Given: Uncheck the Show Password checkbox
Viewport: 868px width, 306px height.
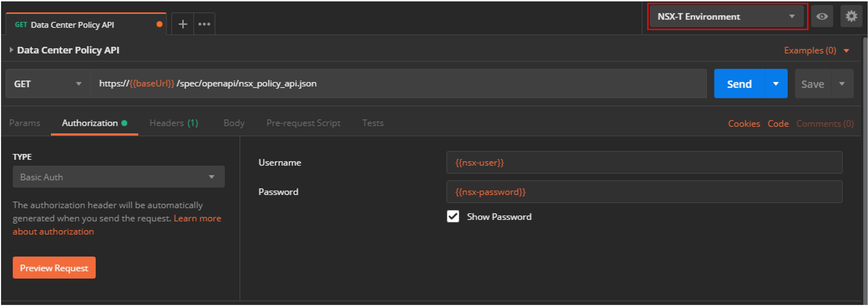Looking at the screenshot, I should (453, 216).
